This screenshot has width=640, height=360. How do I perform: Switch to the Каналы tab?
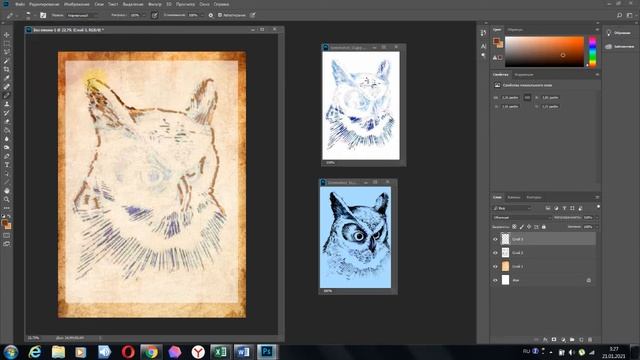click(514, 197)
